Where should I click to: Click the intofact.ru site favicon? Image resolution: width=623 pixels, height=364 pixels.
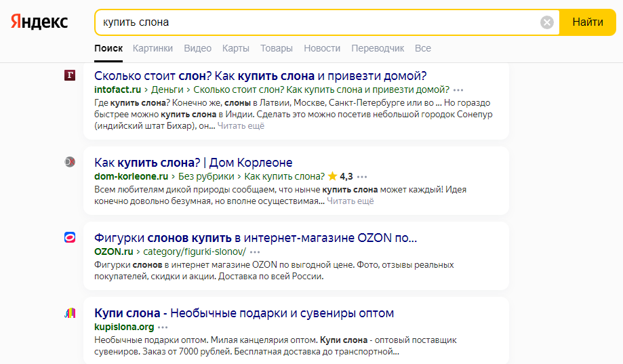[70, 75]
